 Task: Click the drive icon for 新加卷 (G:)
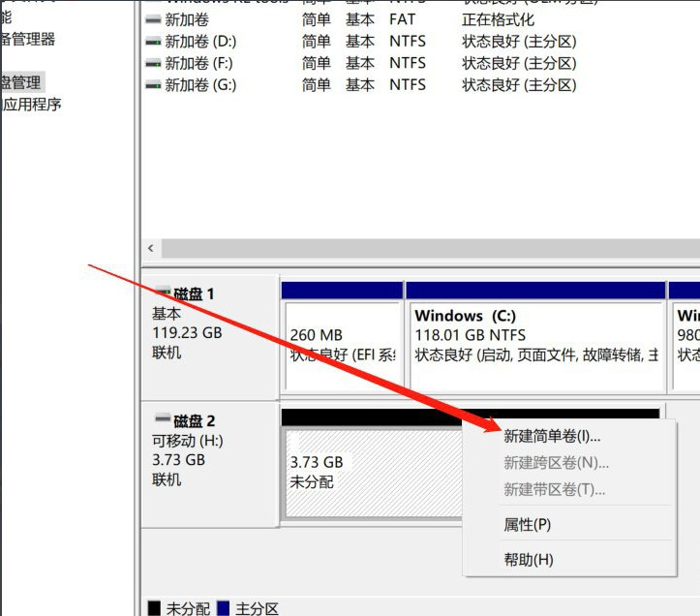point(153,85)
